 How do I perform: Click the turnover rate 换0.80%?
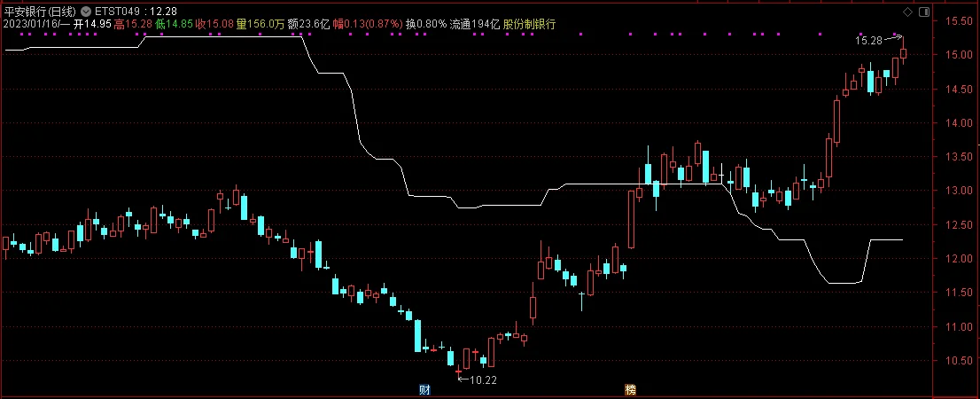click(426, 25)
